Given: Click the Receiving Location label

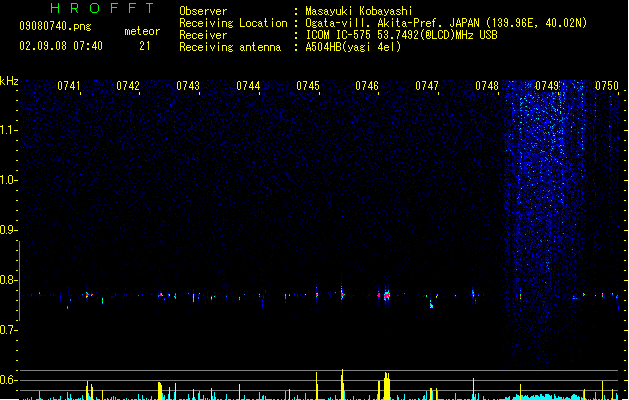Looking at the screenshot, I should tap(233, 23).
